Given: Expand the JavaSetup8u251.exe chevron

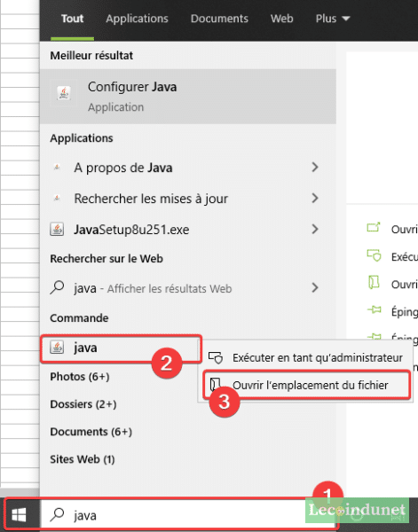Looking at the screenshot, I should point(315,229).
